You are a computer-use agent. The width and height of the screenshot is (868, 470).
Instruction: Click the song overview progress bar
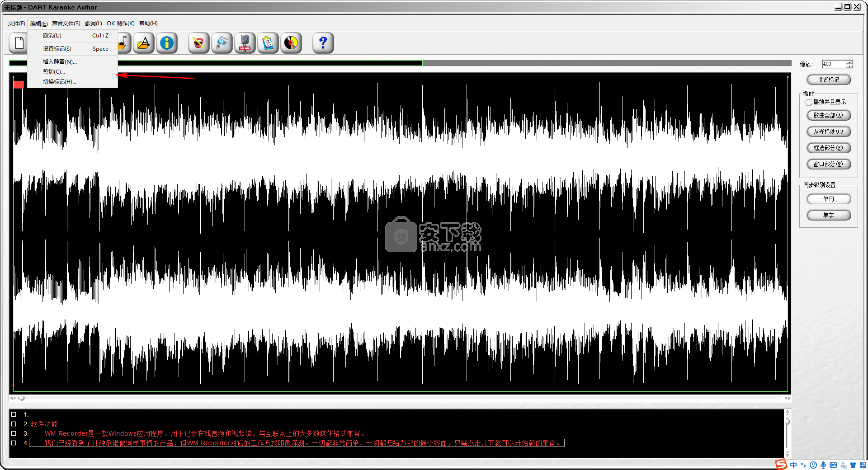(400, 63)
